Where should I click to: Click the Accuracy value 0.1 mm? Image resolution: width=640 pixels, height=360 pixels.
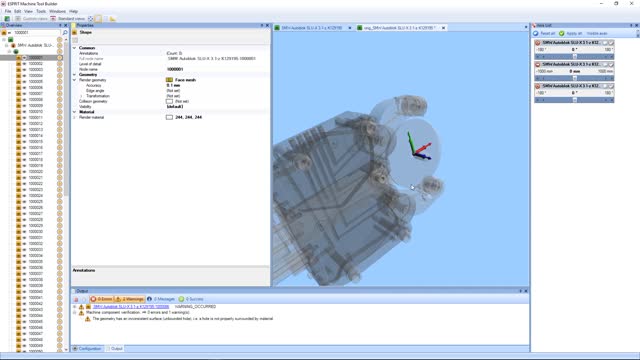[x=173, y=85]
